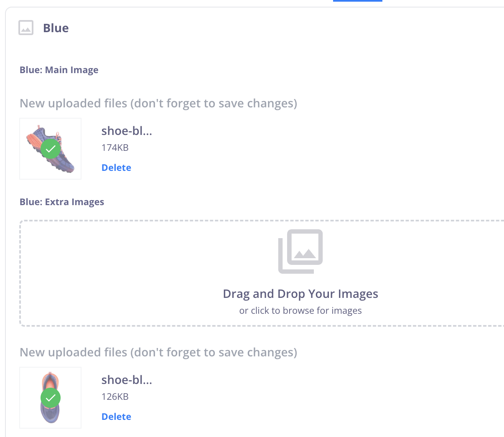The image size is (504, 437).
Task: Select the "Blue" section heading
Action: tap(56, 28)
